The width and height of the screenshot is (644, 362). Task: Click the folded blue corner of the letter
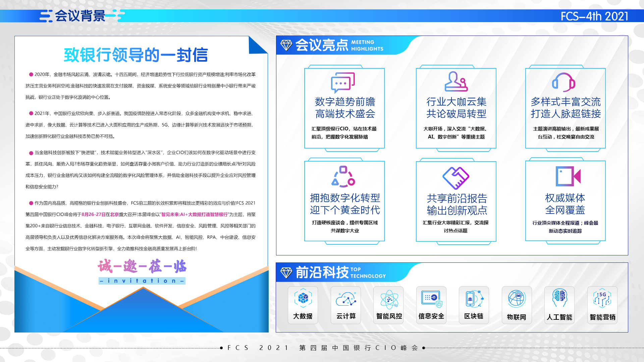[258, 45]
